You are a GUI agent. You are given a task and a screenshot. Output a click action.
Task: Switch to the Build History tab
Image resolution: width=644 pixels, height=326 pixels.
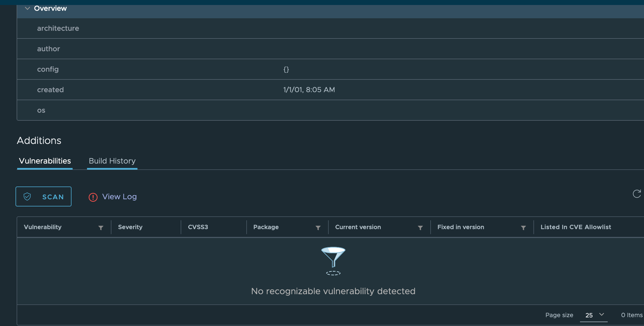[x=112, y=161]
